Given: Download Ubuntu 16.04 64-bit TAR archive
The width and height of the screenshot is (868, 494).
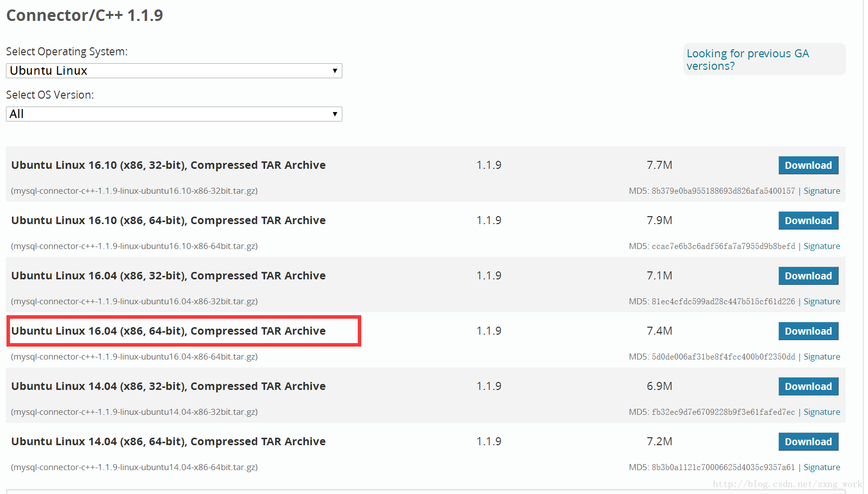Looking at the screenshot, I should (808, 331).
